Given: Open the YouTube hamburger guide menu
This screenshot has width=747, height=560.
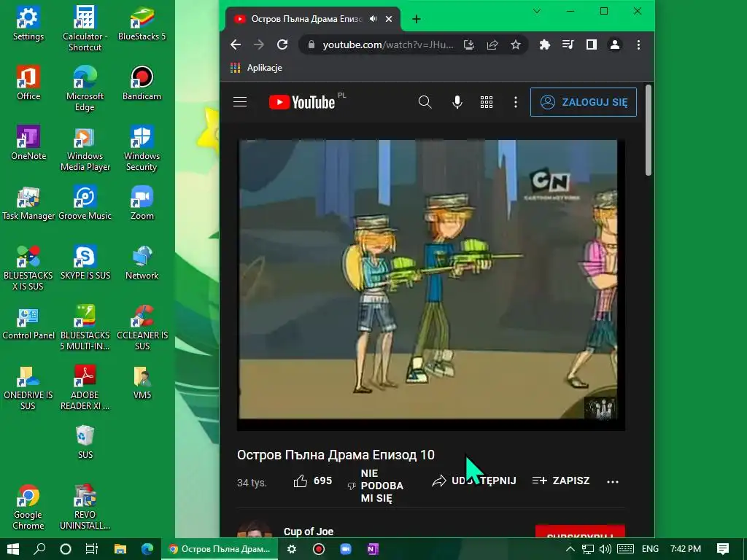Looking at the screenshot, I should pos(239,102).
